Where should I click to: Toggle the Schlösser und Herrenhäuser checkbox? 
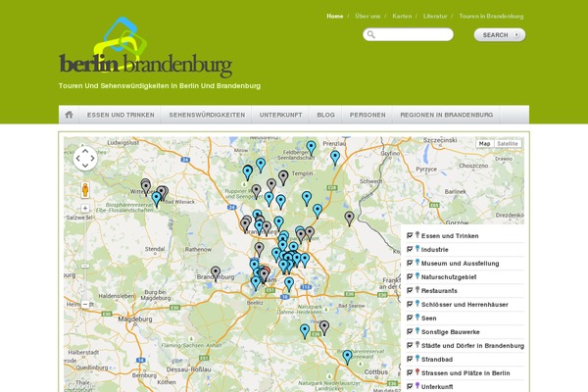tap(410, 304)
